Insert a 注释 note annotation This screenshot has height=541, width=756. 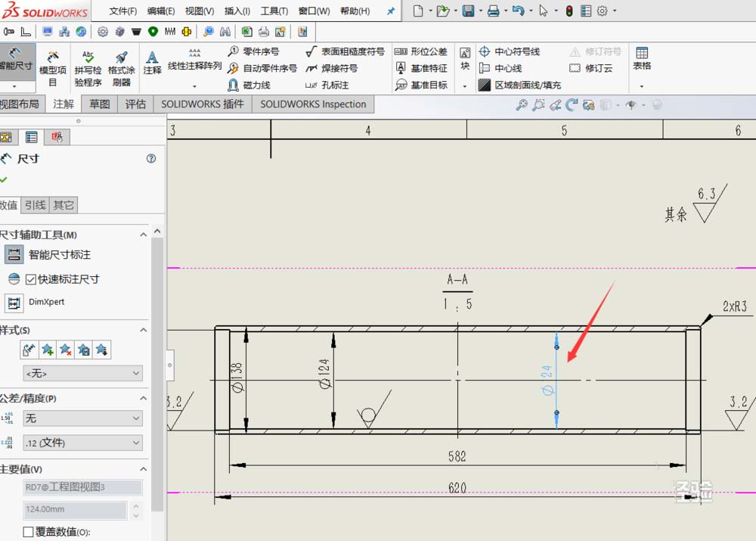pyautogui.click(x=152, y=63)
